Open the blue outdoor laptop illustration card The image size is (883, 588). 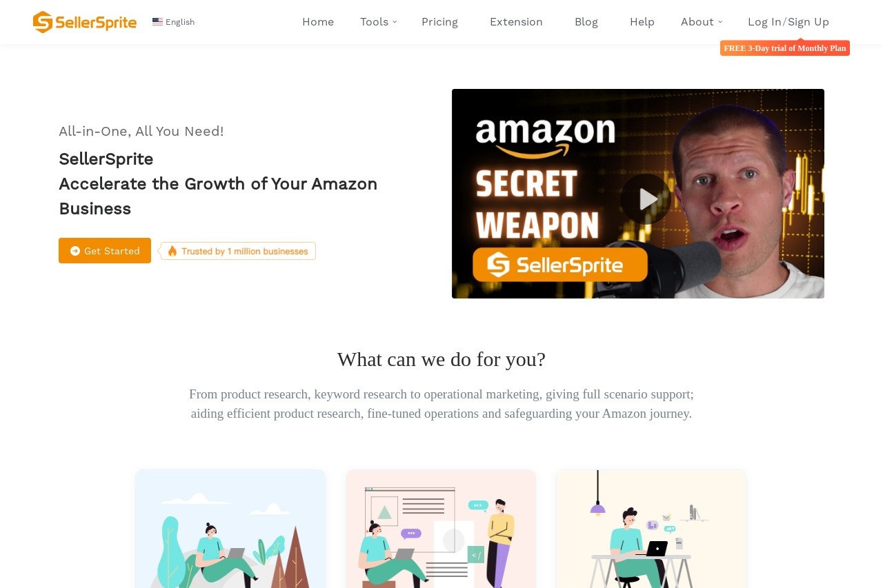click(230, 529)
